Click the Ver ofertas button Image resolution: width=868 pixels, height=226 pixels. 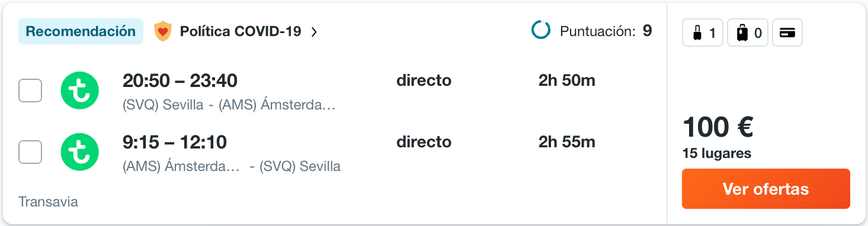[x=765, y=189]
